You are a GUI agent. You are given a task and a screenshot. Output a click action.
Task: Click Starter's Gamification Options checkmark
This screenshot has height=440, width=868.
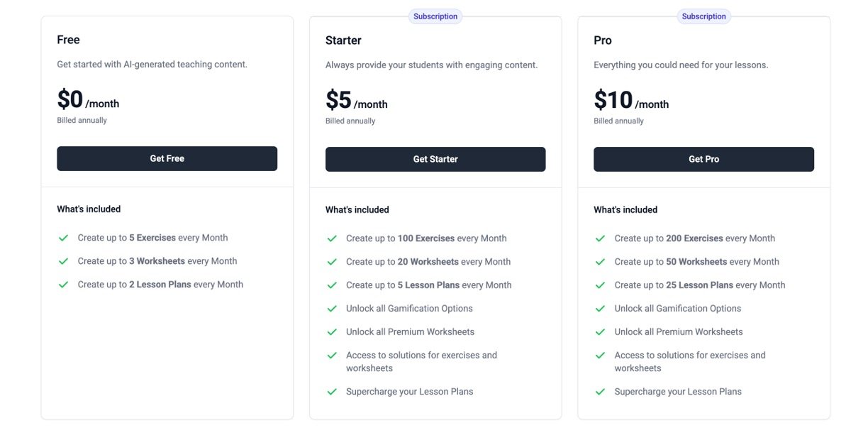pyautogui.click(x=332, y=309)
